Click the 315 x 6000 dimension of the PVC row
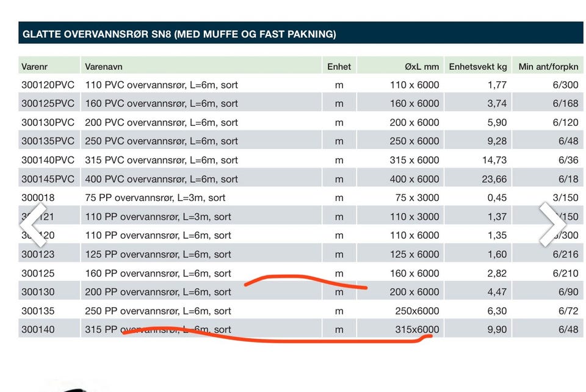The width and height of the screenshot is (586, 392). [x=414, y=161]
